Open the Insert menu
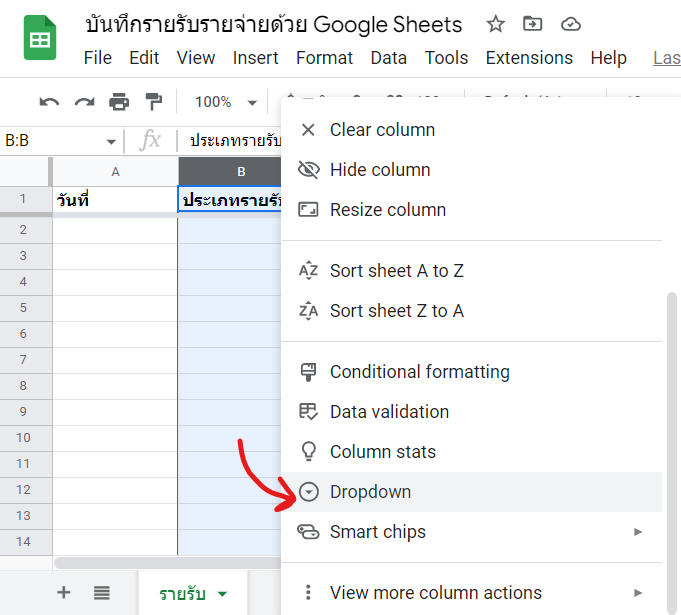This screenshot has height=615, width=681. 255,58
